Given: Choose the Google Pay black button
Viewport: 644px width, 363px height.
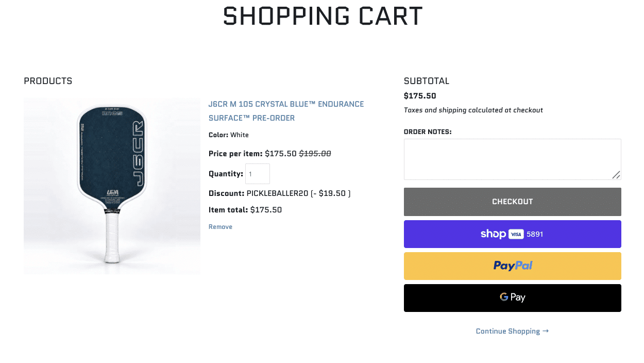Looking at the screenshot, I should [x=513, y=298].
